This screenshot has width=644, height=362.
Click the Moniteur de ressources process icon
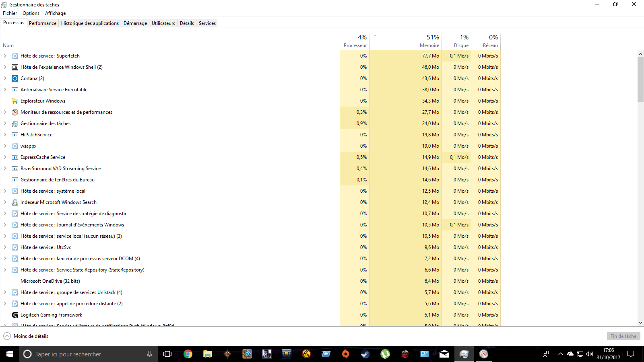coord(15,112)
